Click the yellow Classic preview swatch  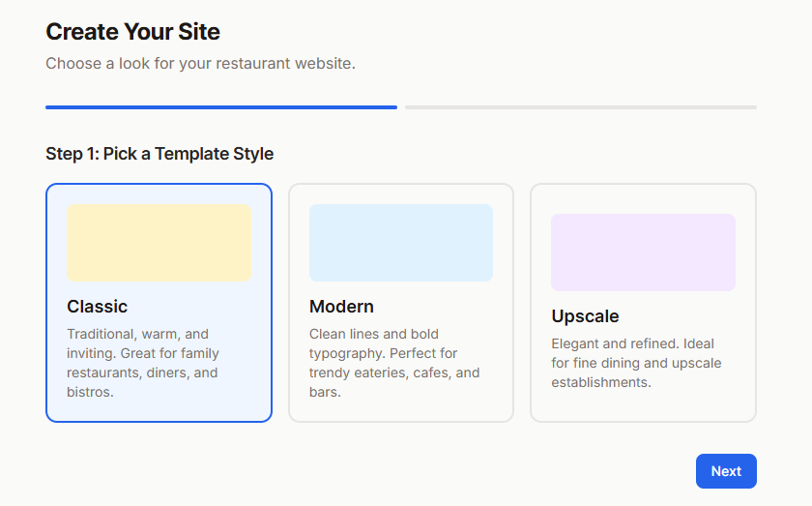tap(159, 243)
